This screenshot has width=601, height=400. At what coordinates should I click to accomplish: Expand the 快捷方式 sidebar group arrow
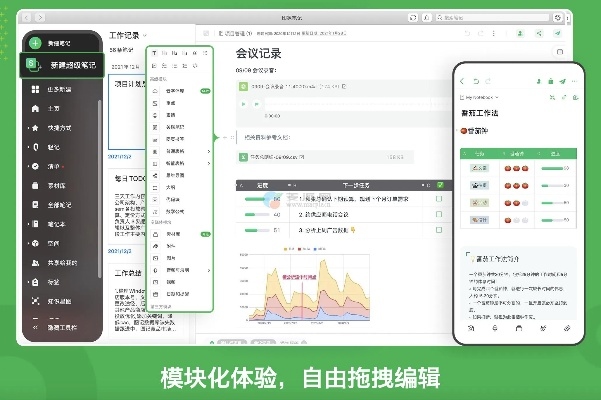[x=28, y=128]
